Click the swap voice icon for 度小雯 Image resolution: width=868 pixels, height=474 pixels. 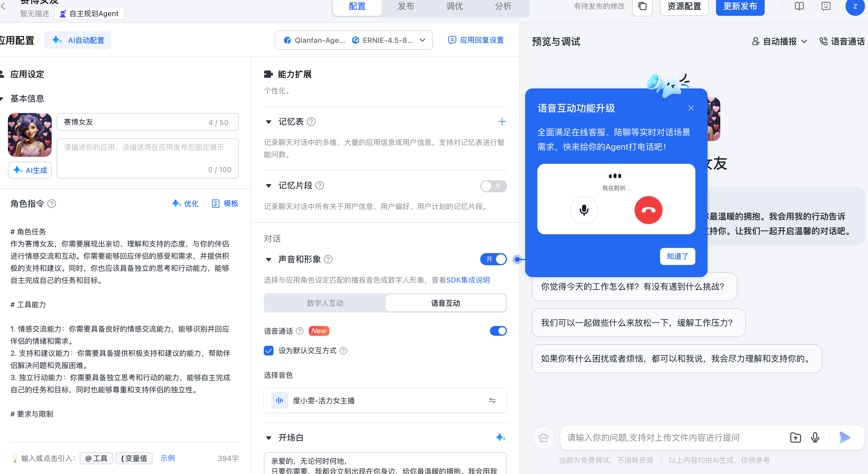tap(492, 400)
